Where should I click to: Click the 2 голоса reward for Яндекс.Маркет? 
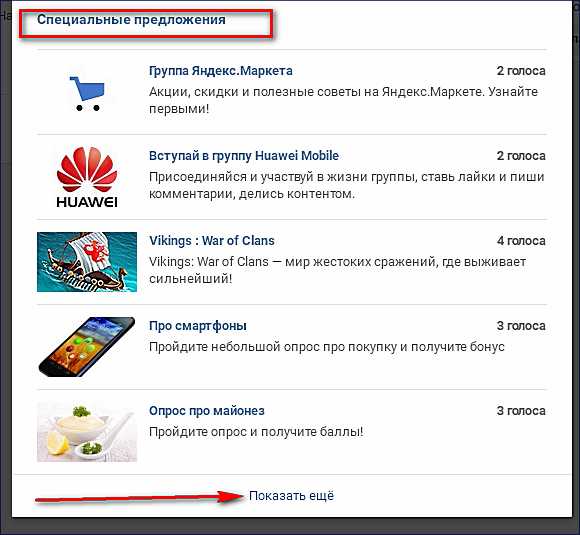coord(521,71)
